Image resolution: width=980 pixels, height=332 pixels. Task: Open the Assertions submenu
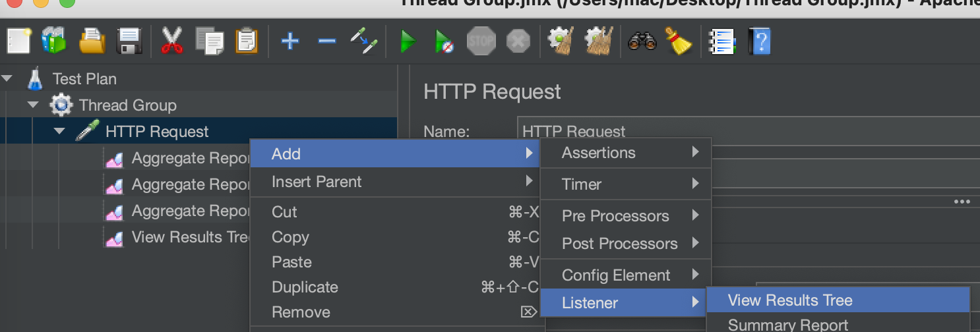click(599, 153)
